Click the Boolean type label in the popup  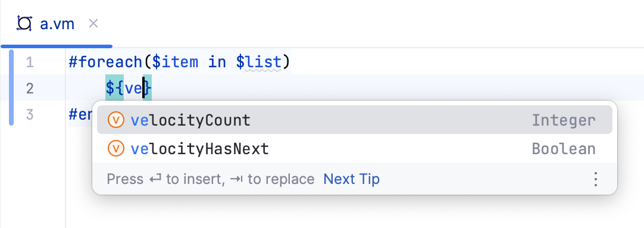564,149
